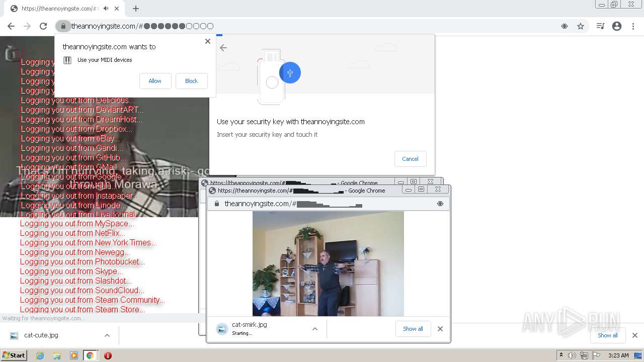
Task: Show all downloads in the popup window
Action: point(413,329)
